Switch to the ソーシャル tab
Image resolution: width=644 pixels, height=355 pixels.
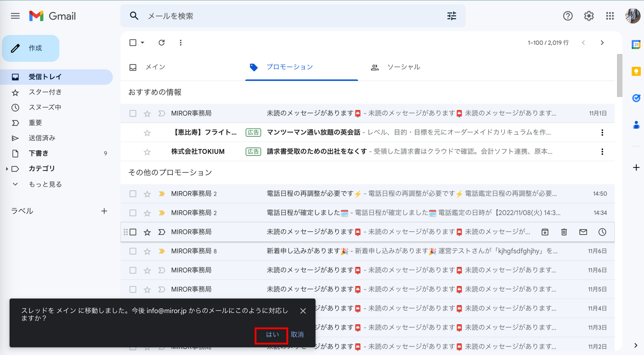click(x=403, y=67)
